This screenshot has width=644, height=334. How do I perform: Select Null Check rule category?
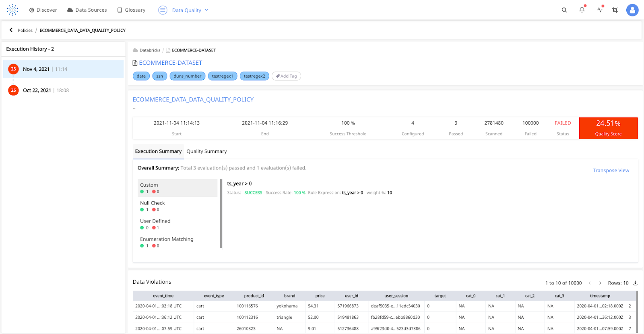pos(178,206)
